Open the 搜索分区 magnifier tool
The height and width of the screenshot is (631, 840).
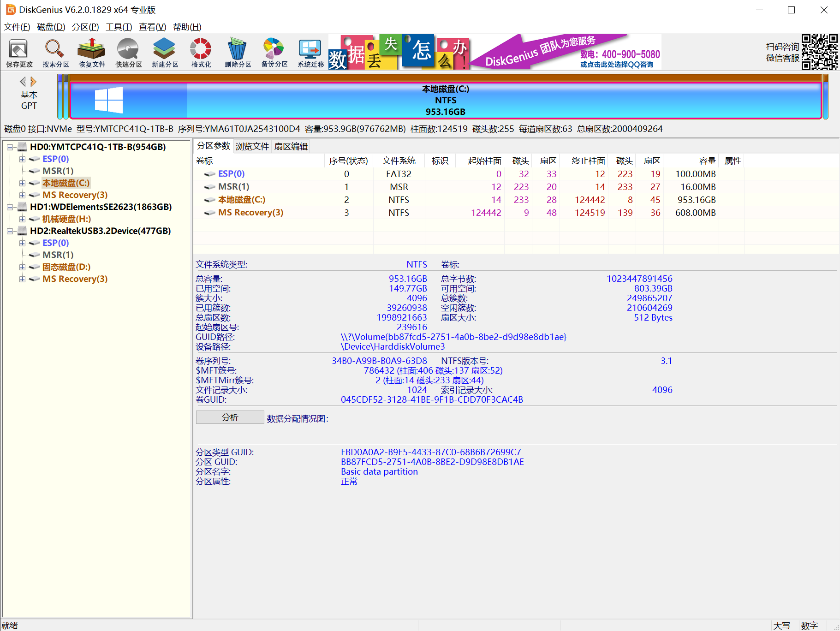point(55,53)
